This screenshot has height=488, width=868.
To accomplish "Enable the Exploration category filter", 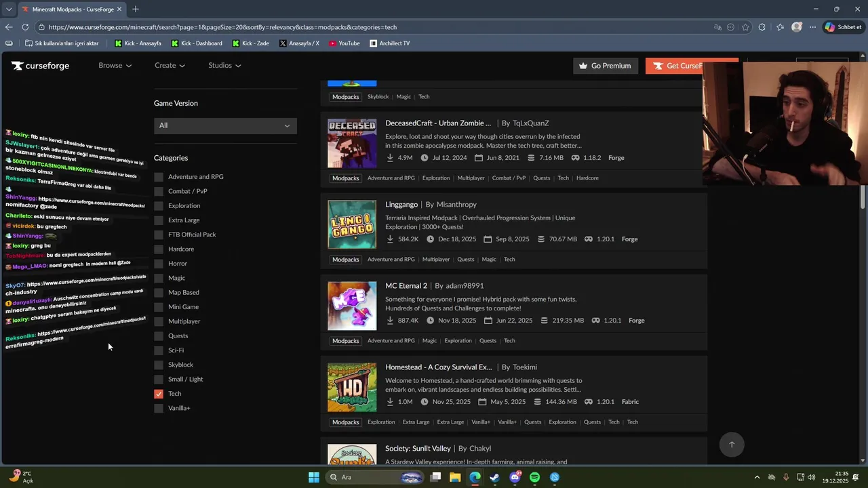I will 159,205.
